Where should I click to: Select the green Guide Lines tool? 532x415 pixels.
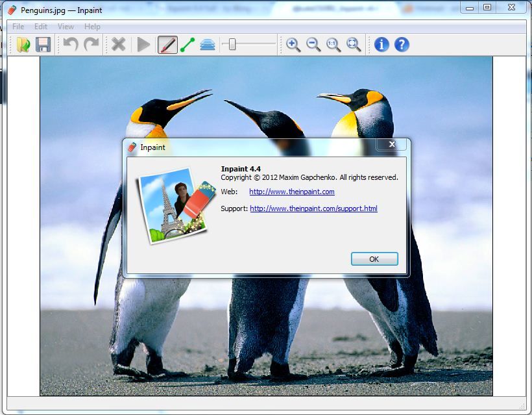[x=187, y=44]
